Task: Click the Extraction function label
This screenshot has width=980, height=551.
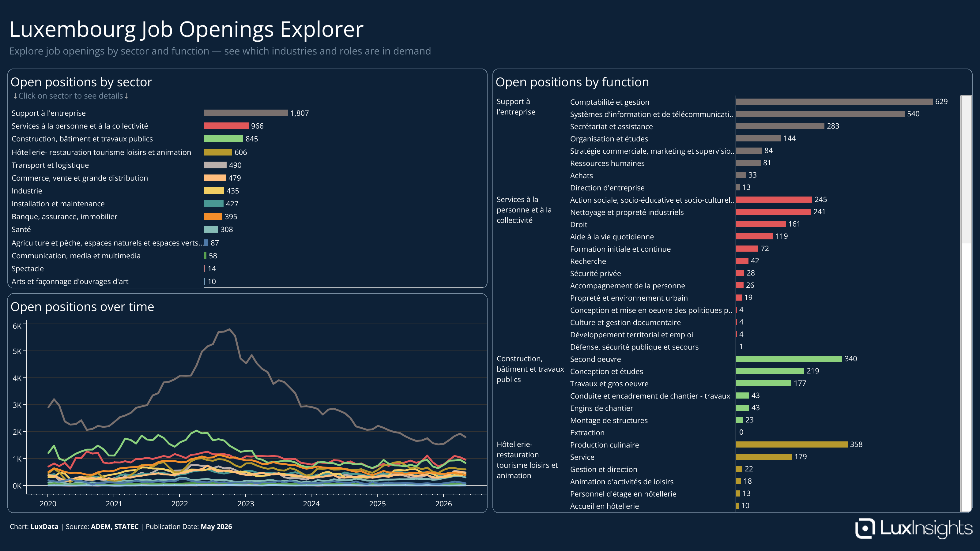Action: click(587, 433)
